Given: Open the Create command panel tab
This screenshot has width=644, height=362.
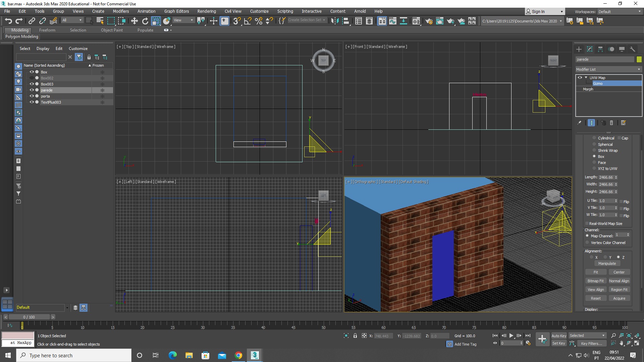Looking at the screenshot, I should tap(579, 49).
